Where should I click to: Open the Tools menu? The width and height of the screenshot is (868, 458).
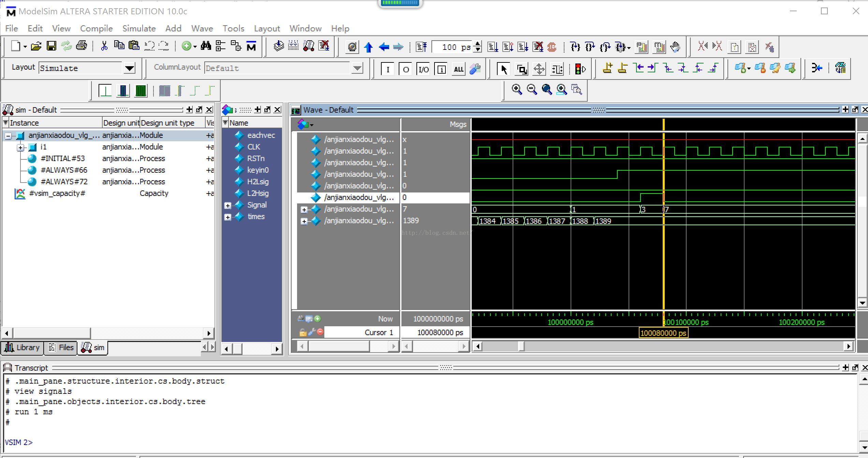pos(233,28)
